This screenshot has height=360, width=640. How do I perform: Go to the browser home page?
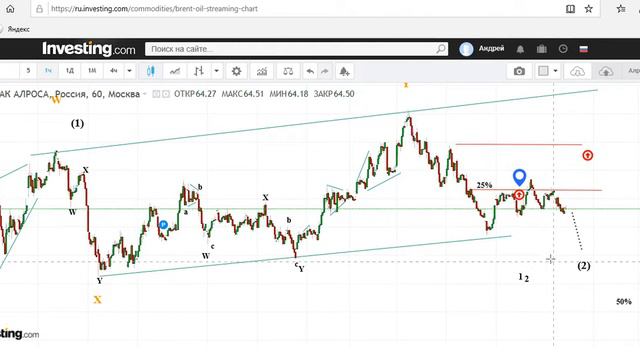tap(10, 9)
